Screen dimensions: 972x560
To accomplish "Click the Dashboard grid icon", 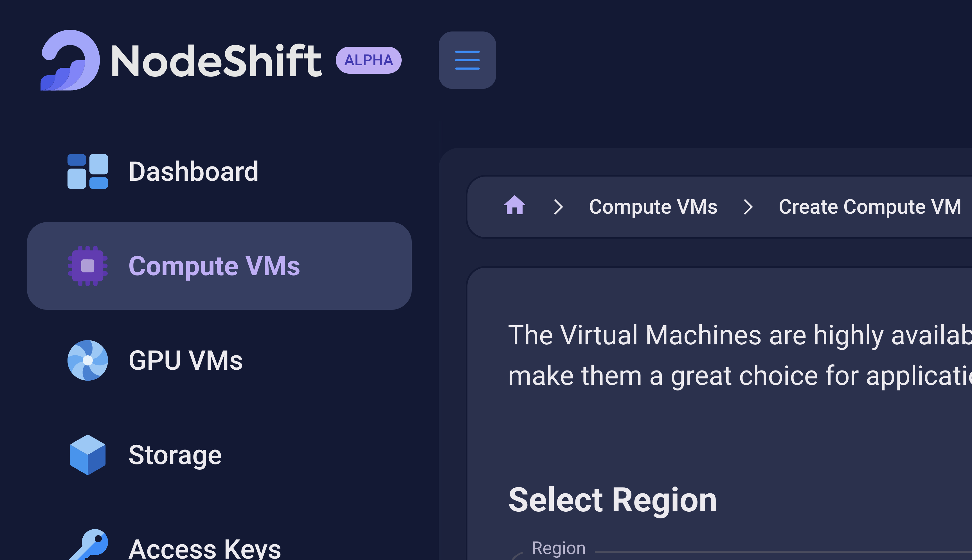I will pyautogui.click(x=88, y=171).
